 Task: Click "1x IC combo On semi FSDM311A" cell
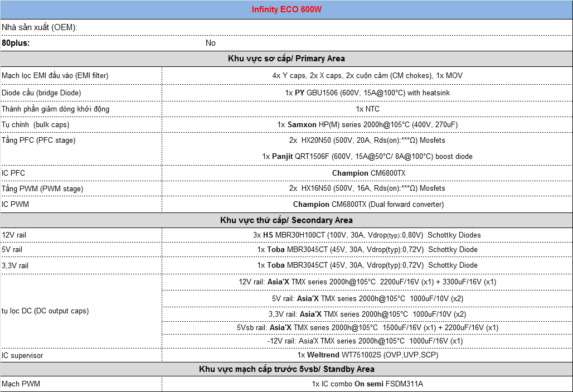click(x=367, y=384)
